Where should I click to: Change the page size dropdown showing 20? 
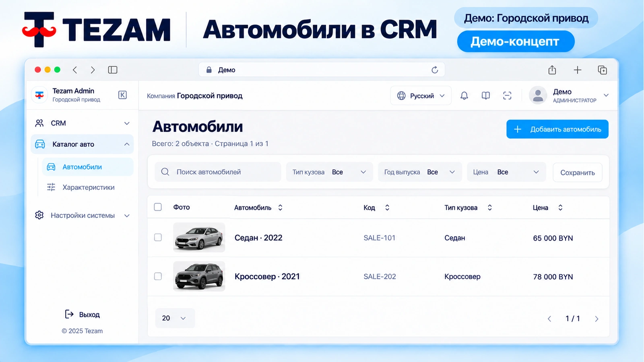click(x=175, y=318)
